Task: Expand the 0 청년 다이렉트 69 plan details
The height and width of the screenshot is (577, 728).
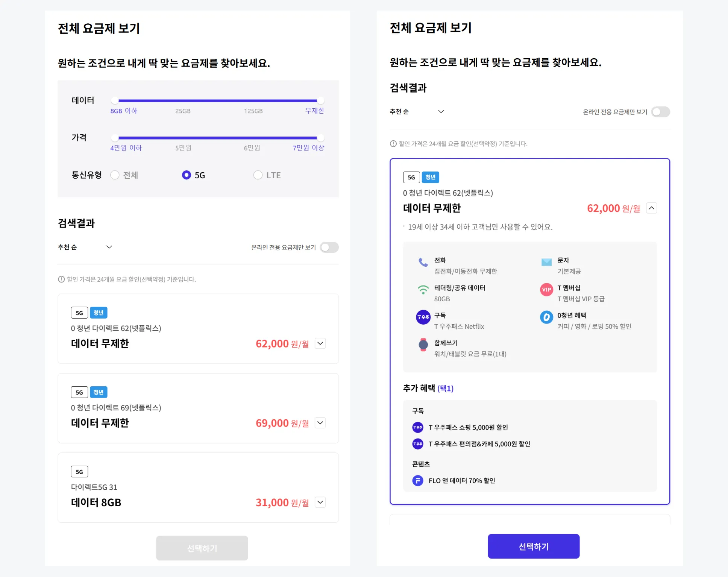Action: point(320,423)
